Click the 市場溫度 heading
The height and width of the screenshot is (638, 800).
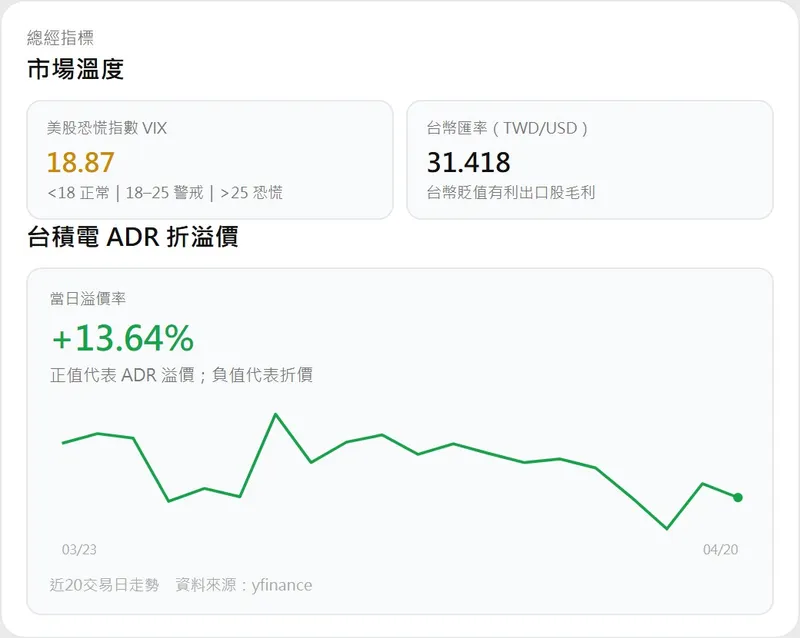click(x=76, y=69)
